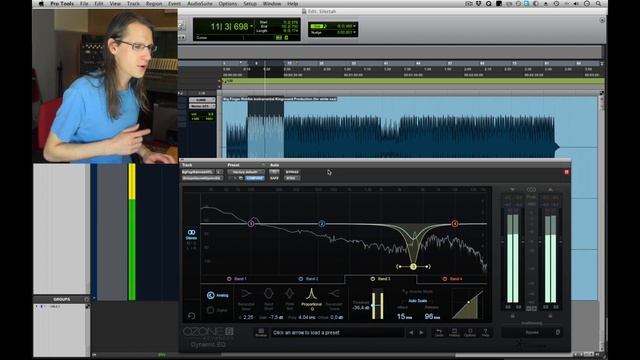Click the Pro Tools application menu
640x360 pixels.
[62, 4]
